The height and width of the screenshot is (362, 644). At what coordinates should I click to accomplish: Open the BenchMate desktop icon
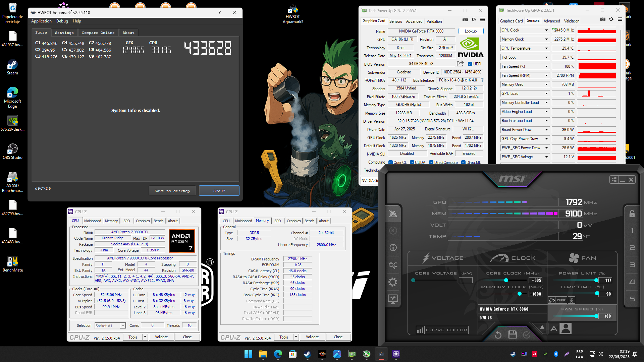12,264
